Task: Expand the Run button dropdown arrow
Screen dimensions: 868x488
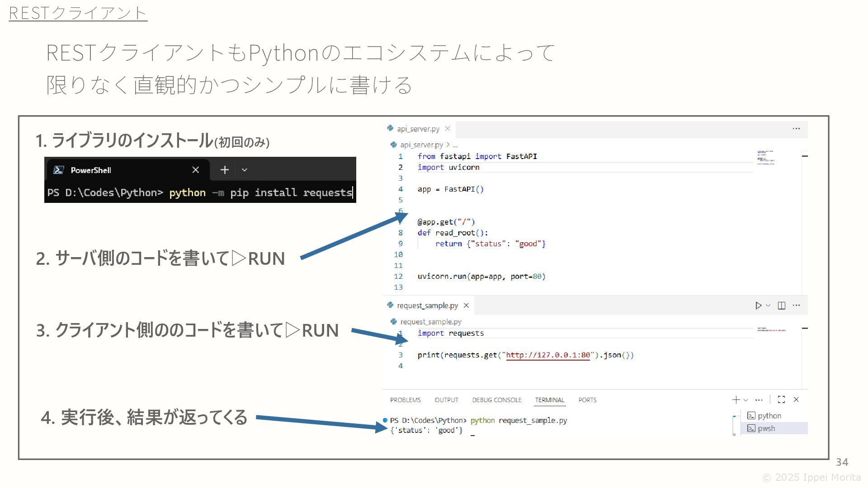Action: tap(768, 306)
